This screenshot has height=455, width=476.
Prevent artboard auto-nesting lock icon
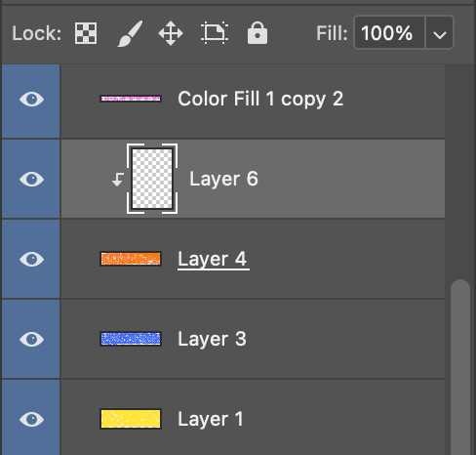[215, 33]
